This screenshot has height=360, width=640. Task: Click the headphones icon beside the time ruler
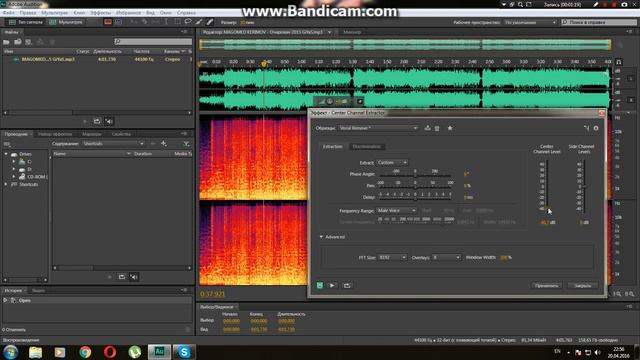[619, 62]
